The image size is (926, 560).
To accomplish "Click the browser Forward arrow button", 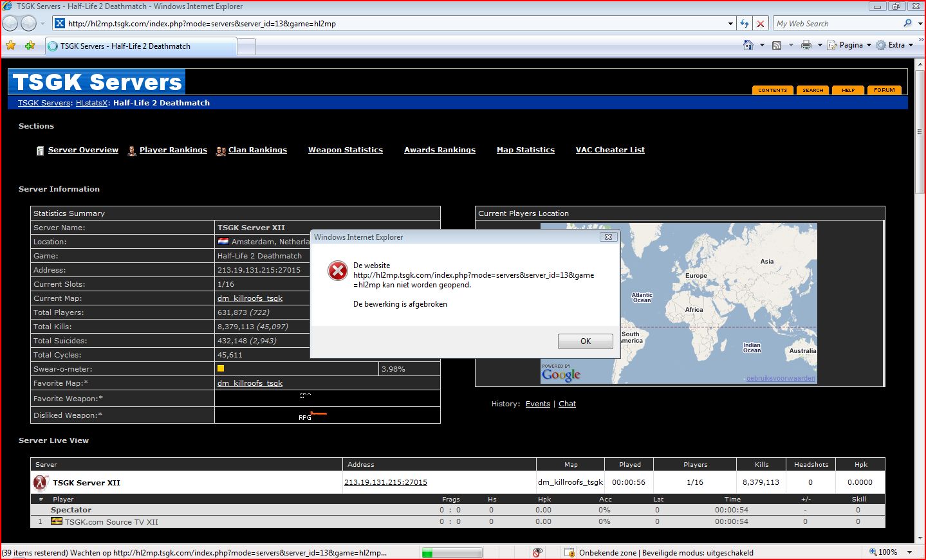I will (x=29, y=23).
